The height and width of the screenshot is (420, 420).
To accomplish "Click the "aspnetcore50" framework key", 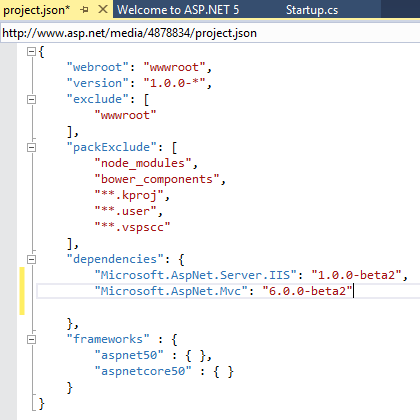I will [143, 371].
